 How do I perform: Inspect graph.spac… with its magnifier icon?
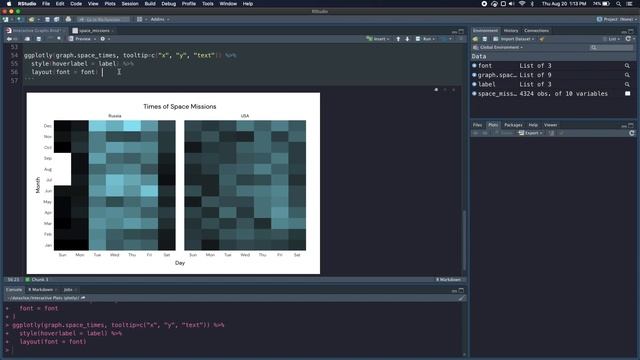(627, 75)
